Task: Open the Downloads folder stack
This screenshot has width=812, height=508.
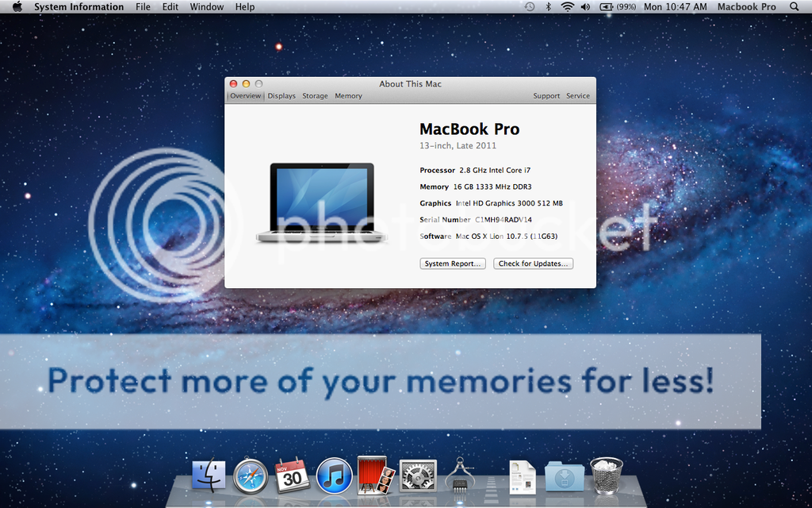Action: (x=564, y=476)
